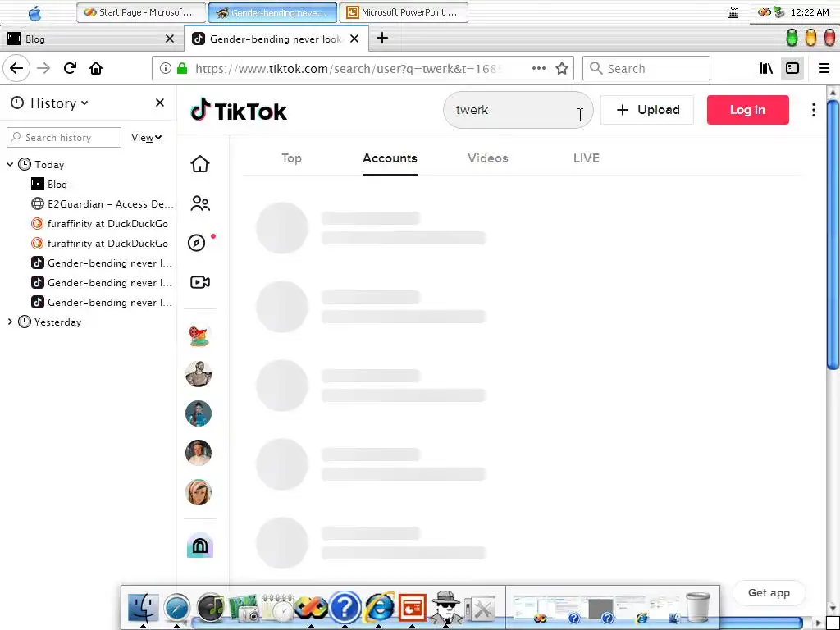Open PowerPoint icon in the dock
Image resolution: width=840 pixels, height=630 pixels.
tap(412, 609)
